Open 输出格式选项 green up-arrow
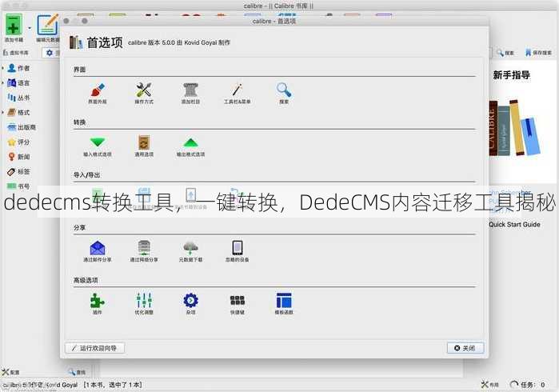Image resolution: width=559 pixels, height=392 pixels. 190,146
